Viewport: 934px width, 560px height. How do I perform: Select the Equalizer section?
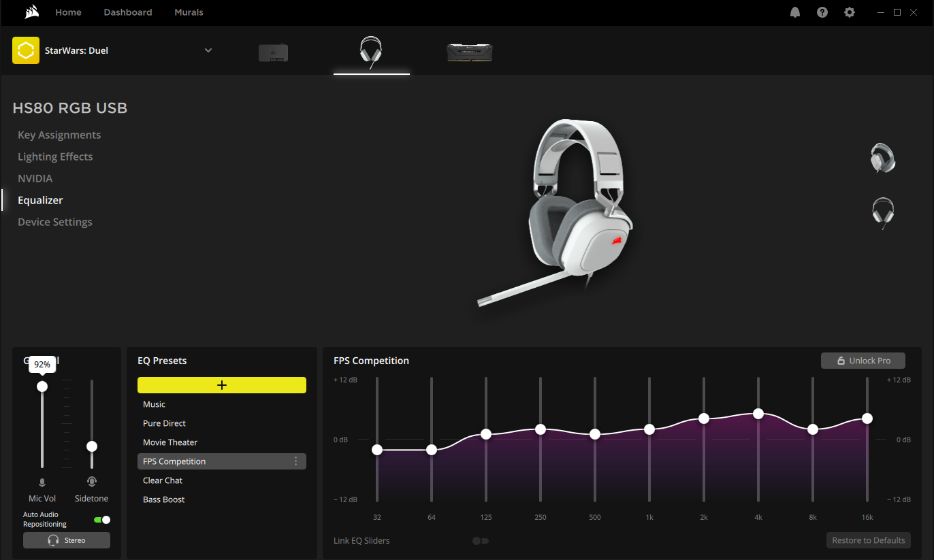[40, 200]
